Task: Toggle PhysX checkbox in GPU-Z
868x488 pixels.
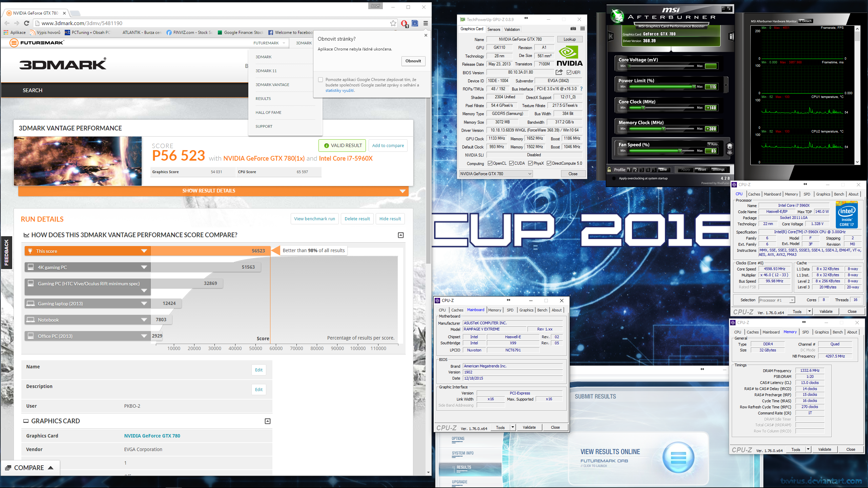Action: point(530,163)
